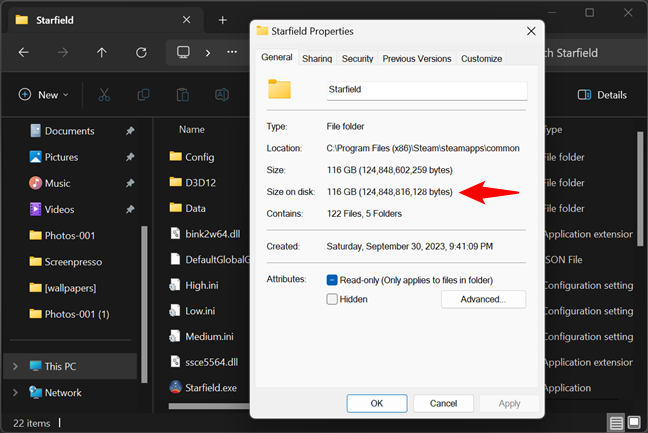
Task: Open the Previous Versions tab
Action: tap(417, 59)
